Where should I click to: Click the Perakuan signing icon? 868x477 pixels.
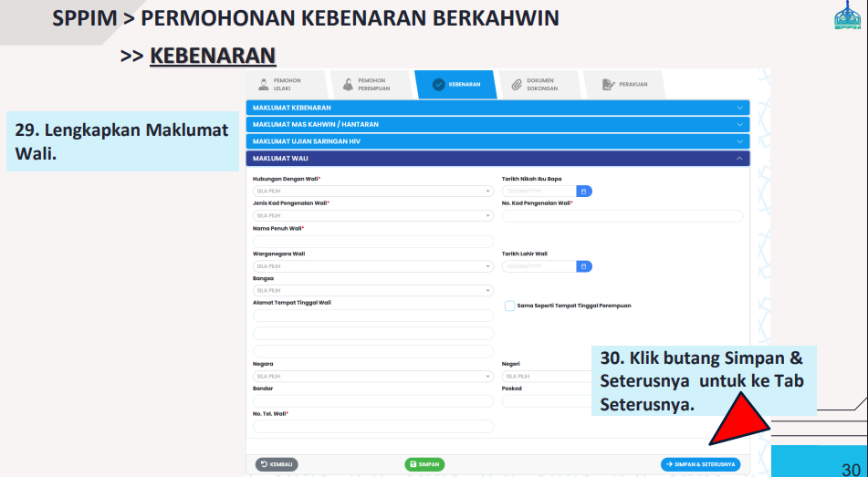(x=608, y=85)
